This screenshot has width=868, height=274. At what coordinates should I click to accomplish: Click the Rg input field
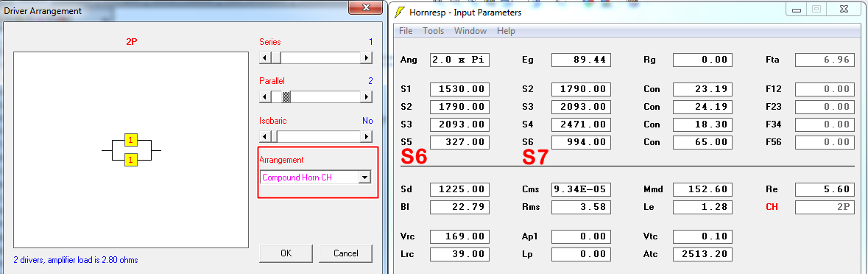(x=703, y=60)
